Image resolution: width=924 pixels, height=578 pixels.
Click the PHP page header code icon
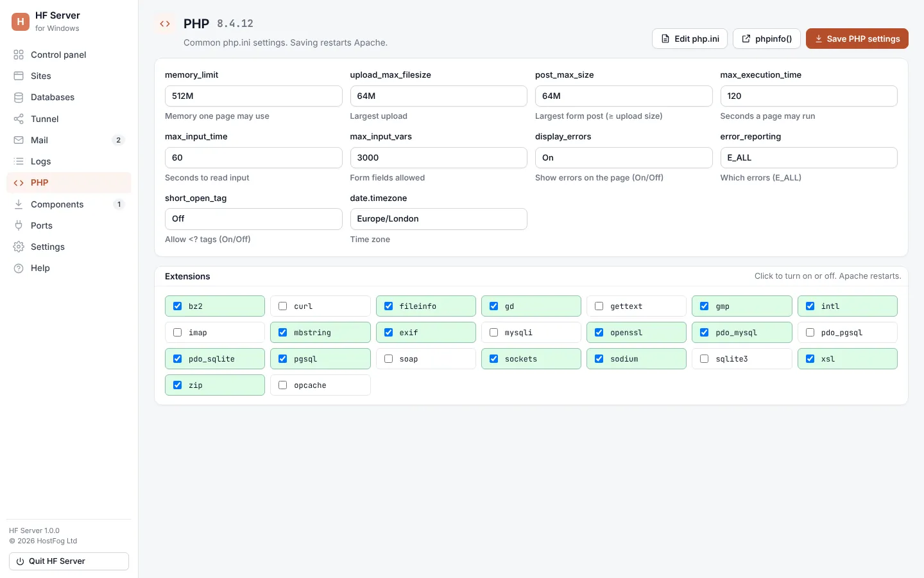pos(165,24)
